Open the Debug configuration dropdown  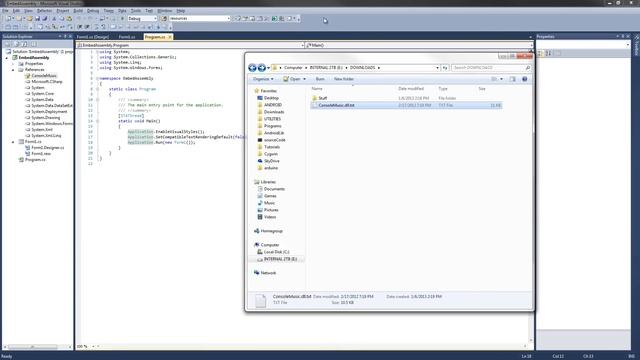pyautogui.click(x=155, y=18)
